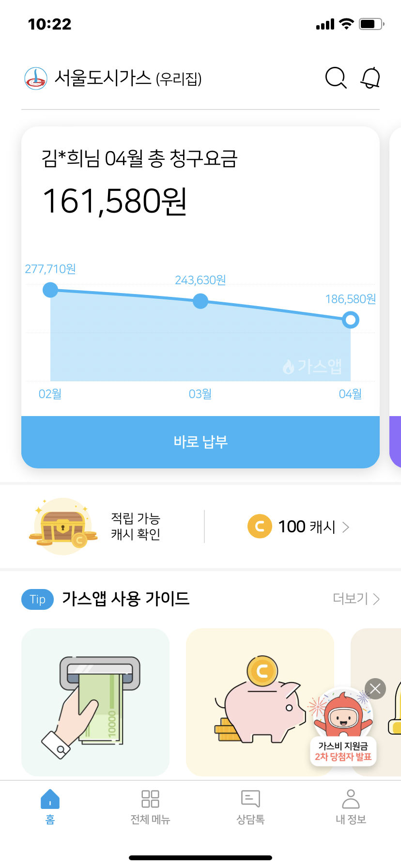Open search with the magnifier icon

[x=336, y=78]
